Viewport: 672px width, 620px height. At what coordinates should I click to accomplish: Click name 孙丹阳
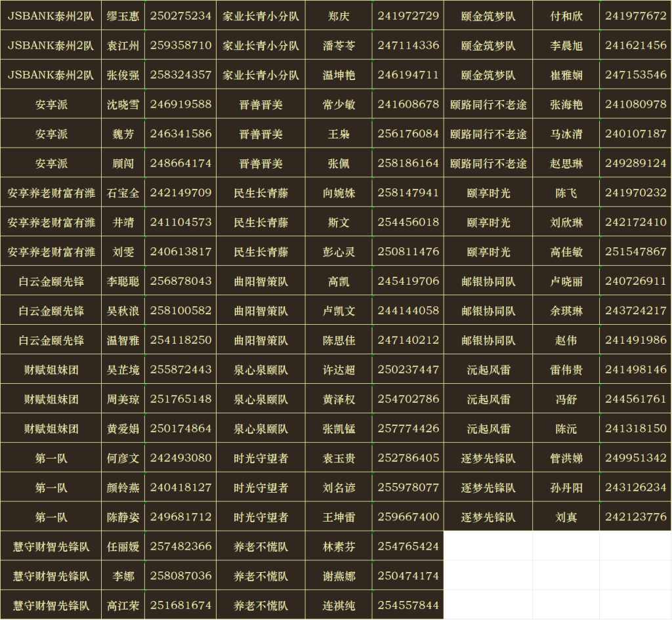pos(566,487)
